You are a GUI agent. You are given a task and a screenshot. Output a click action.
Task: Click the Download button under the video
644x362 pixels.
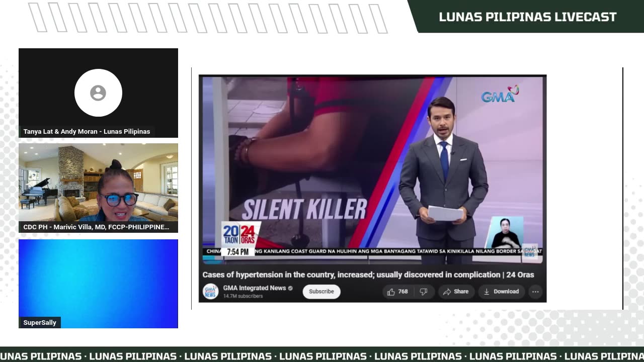click(x=501, y=292)
